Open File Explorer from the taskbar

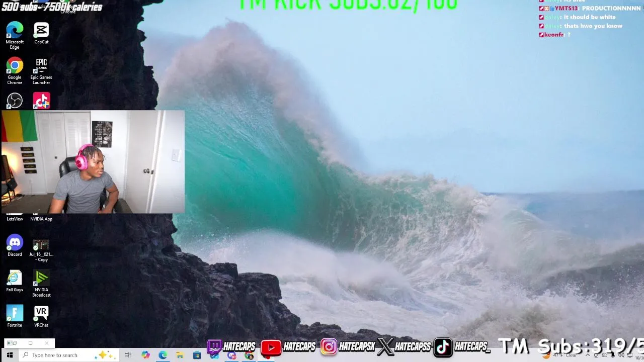(x=180, y=355)
